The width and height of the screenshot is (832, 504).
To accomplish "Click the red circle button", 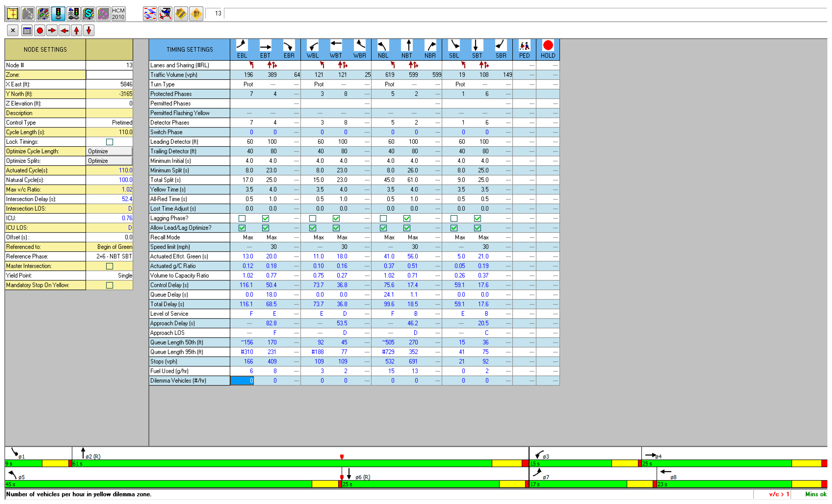I will click(39, 31).
